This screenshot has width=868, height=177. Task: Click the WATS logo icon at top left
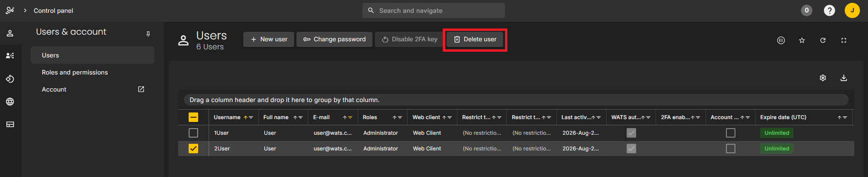10,10
